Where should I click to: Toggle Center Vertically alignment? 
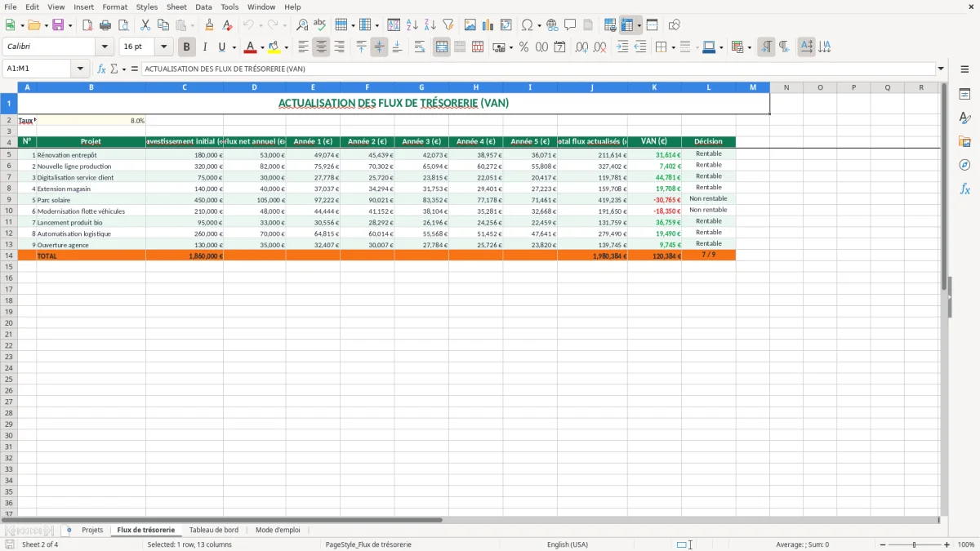pyautogui.click(x=379, y=47)
